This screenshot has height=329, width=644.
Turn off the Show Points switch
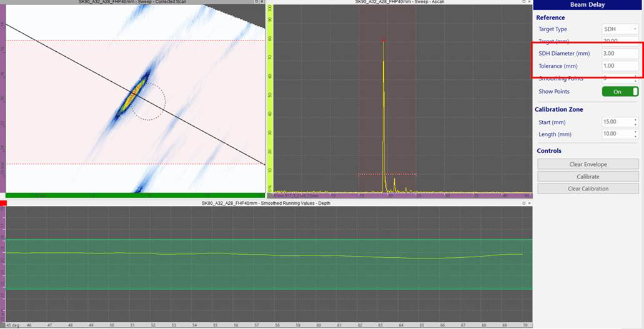620,92
